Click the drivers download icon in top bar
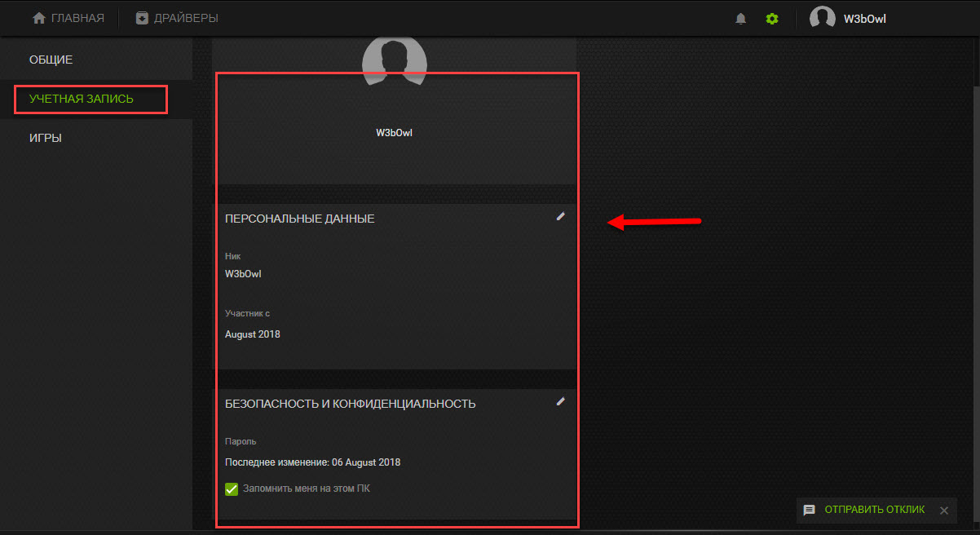 tap(142, 18)
